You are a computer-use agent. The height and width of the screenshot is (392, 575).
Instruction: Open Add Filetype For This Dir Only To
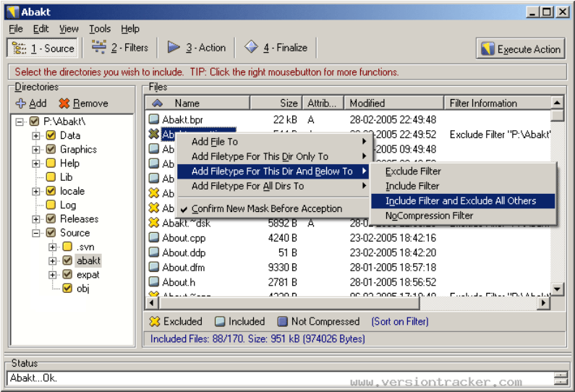273,156
